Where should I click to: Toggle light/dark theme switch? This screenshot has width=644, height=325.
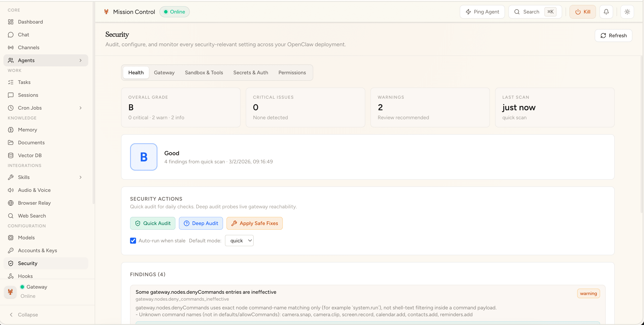[627, 12]
